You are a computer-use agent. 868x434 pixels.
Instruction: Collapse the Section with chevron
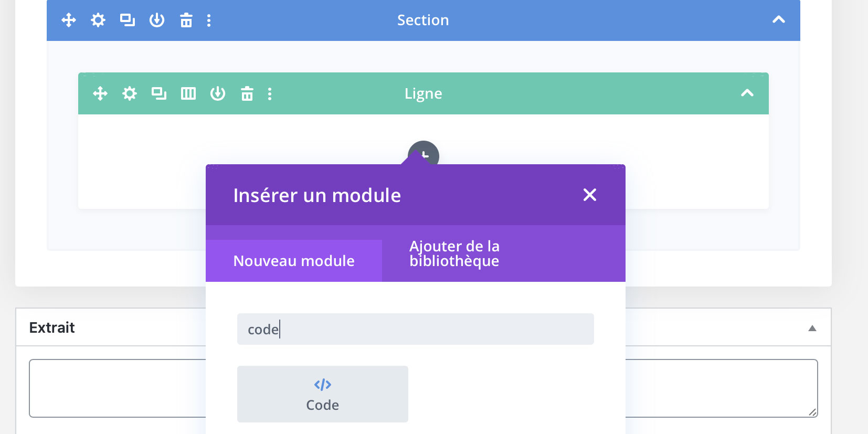(779, 20)
